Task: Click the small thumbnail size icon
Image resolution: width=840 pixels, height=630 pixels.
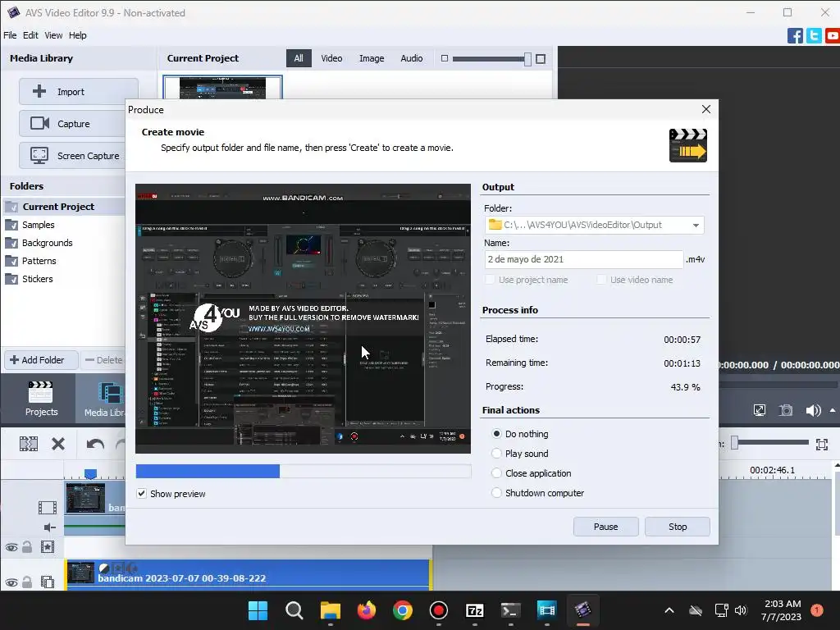Action: pos(444,58)
